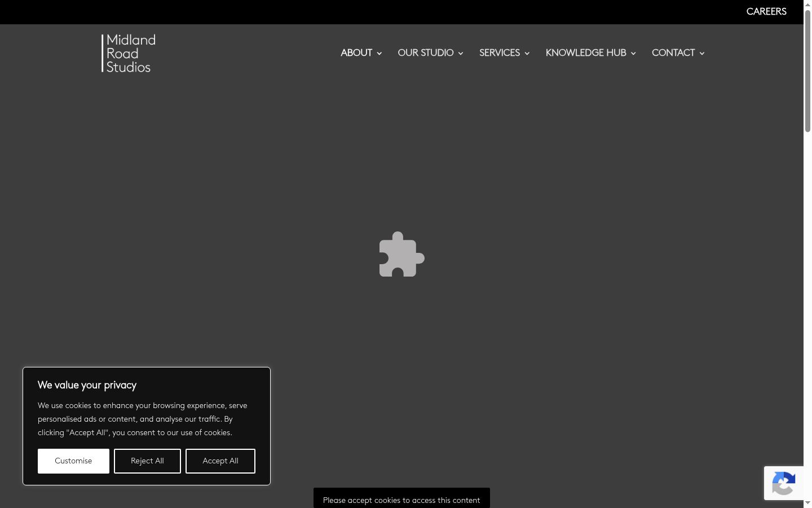Screen dimensions: 812x508
Task: Click the Accept All cookies button
Action: point(220,461)
